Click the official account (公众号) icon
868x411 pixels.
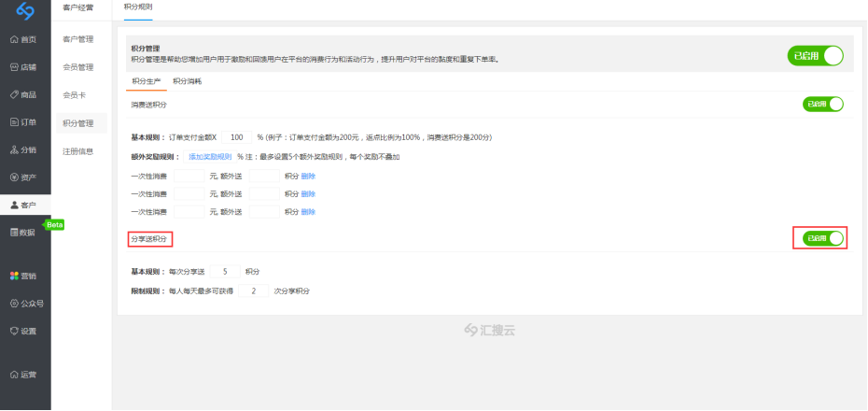(14, 304)
